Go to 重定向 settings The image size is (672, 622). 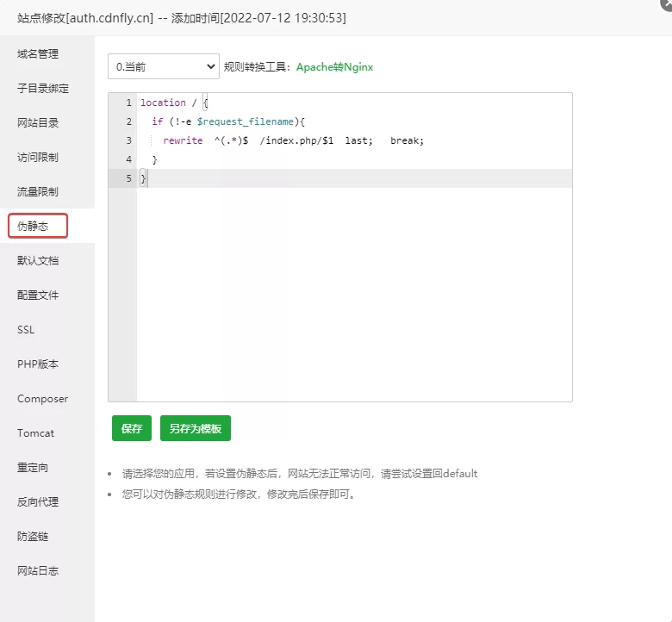(33, 467)
